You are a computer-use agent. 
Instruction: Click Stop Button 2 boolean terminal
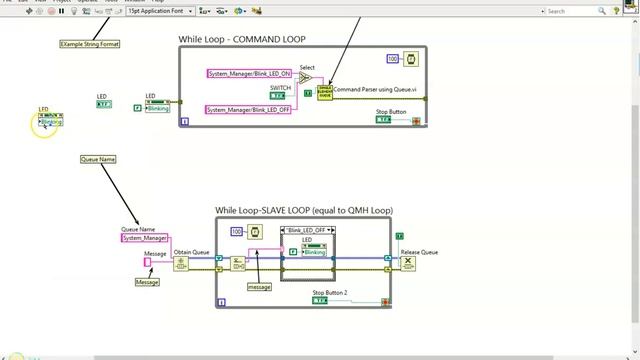coord(320,301)
